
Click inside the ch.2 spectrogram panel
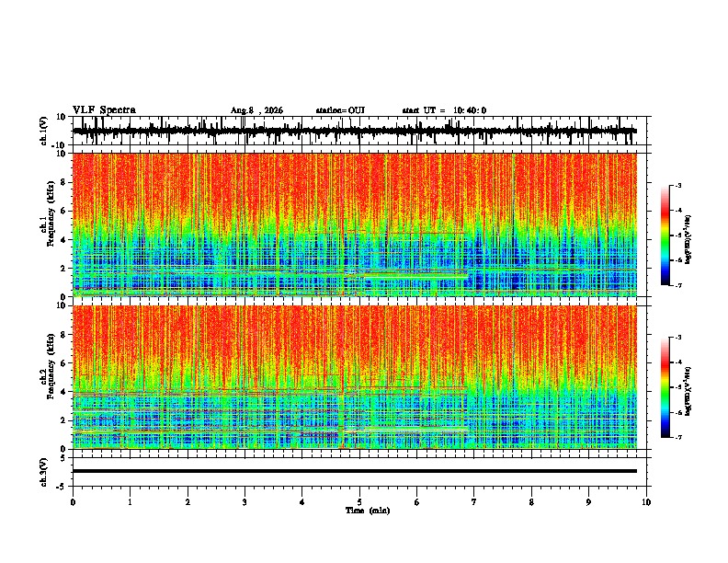[355, 377]
